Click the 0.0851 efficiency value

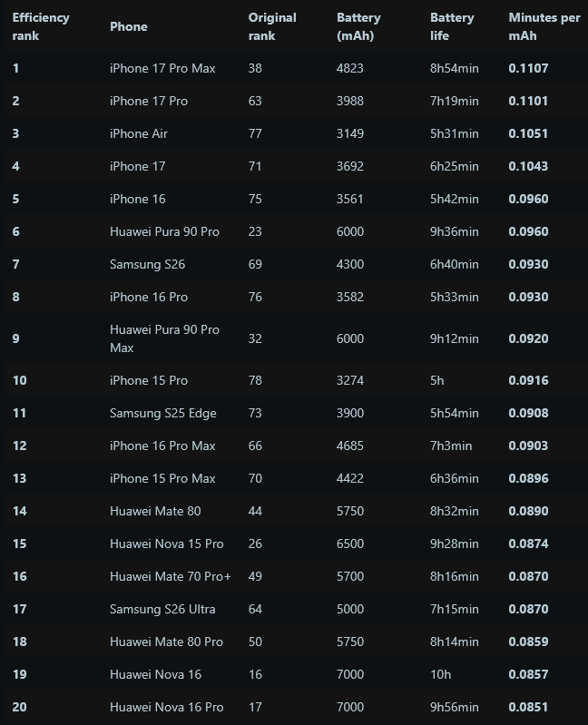pyautogui.click(x=528, y=707)
